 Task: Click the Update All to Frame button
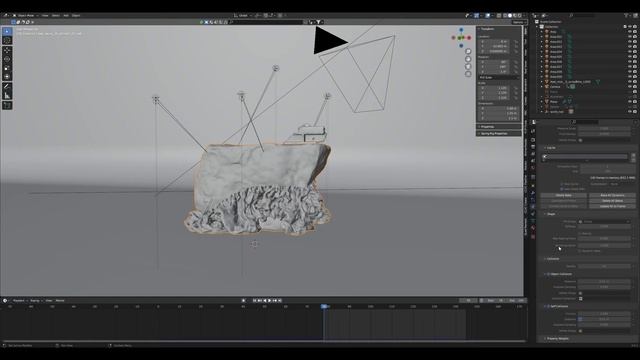[612, 206]
